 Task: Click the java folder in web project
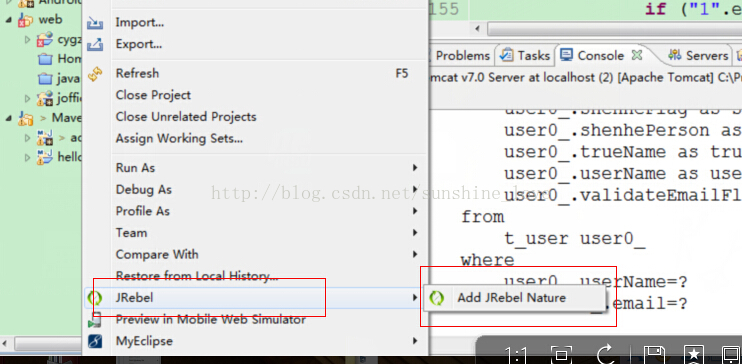[x=59, y=79]
